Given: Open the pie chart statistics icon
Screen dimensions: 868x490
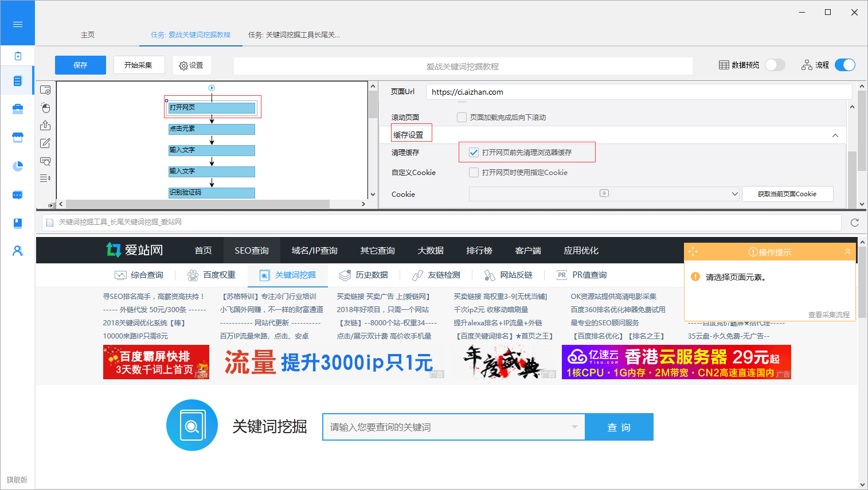Looking at the screenshot, I should click(x=18, y=166).
